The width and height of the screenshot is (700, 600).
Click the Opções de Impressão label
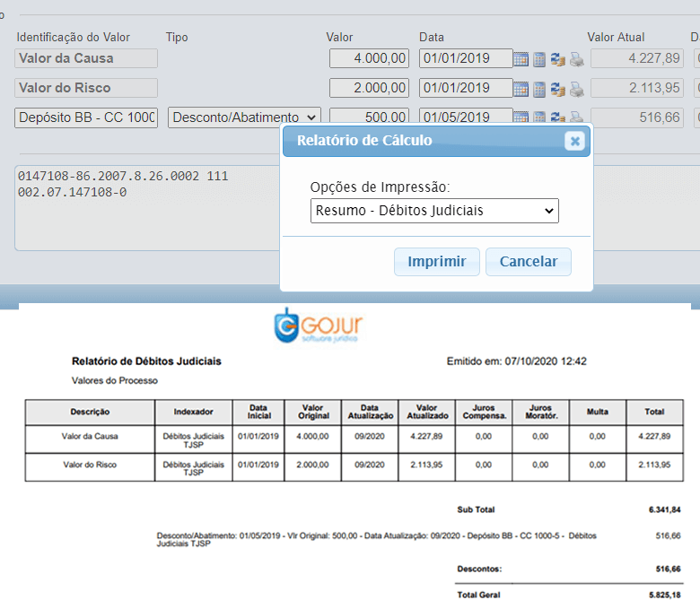[x=380, y=187]
